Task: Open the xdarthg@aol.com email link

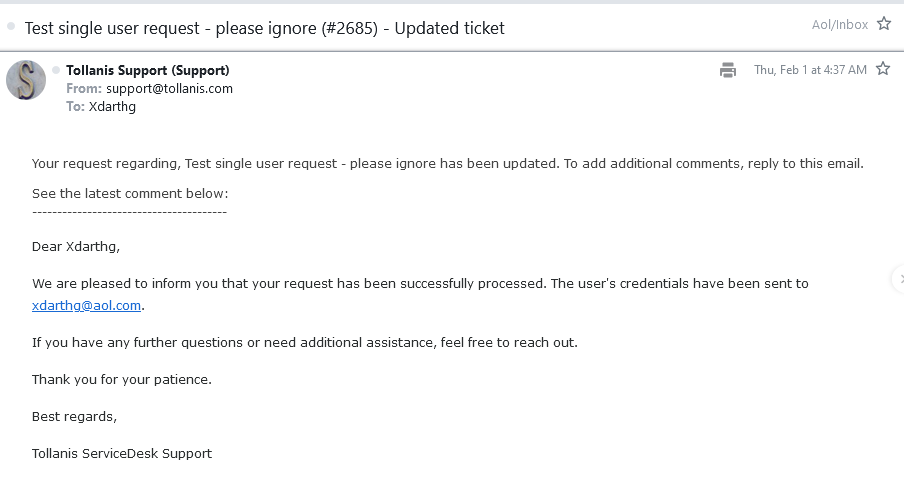Action: 86,306
